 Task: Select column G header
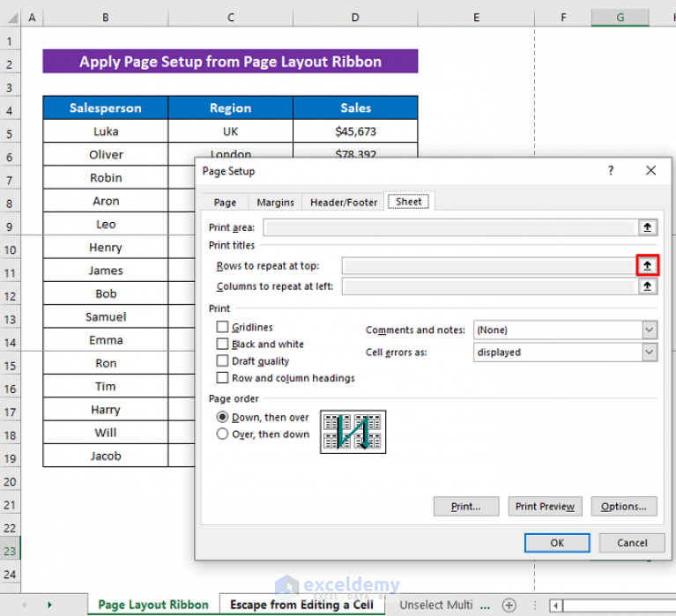click(620, 18)
